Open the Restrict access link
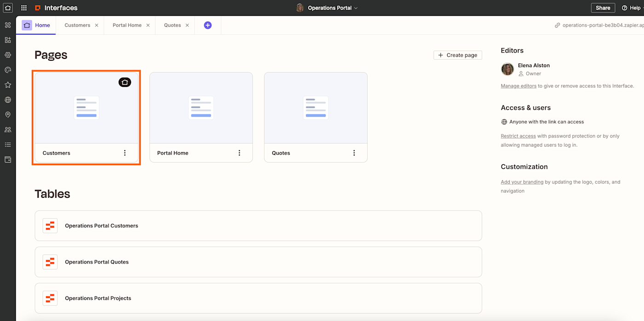 click(518, 136)
